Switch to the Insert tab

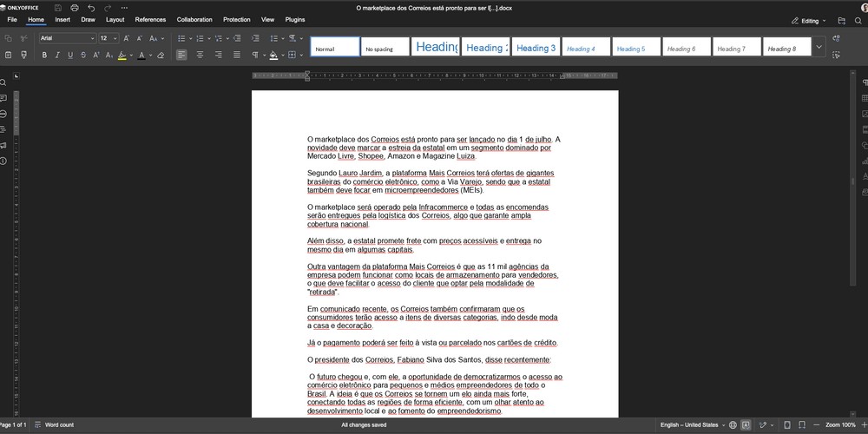(62, 19)
